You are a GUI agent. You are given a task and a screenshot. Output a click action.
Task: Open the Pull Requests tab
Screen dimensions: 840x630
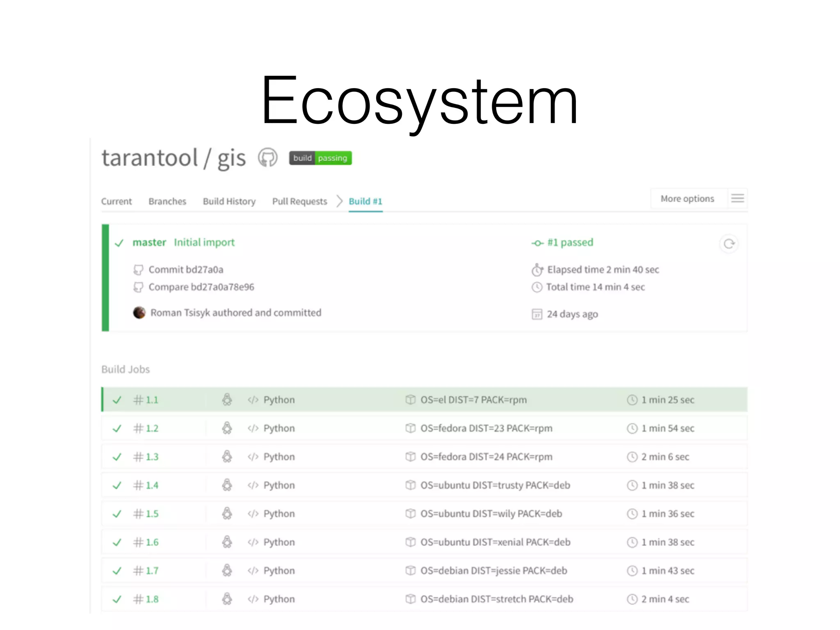click(300, 201)
